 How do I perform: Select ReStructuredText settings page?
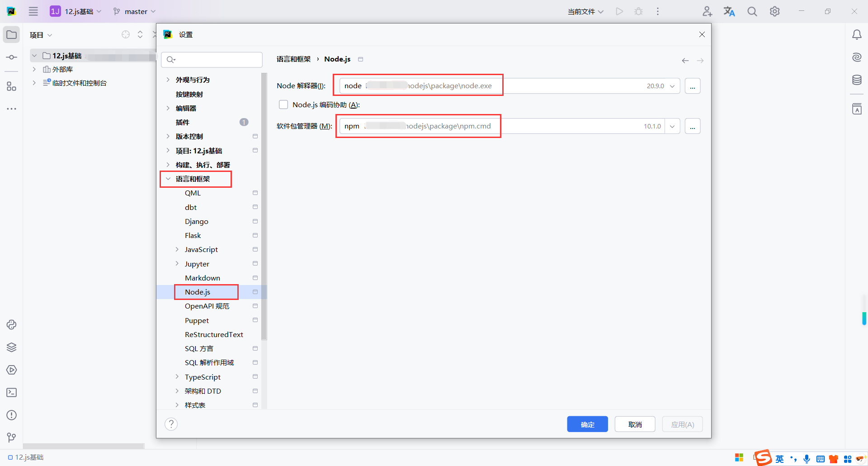tap(214, 334)
